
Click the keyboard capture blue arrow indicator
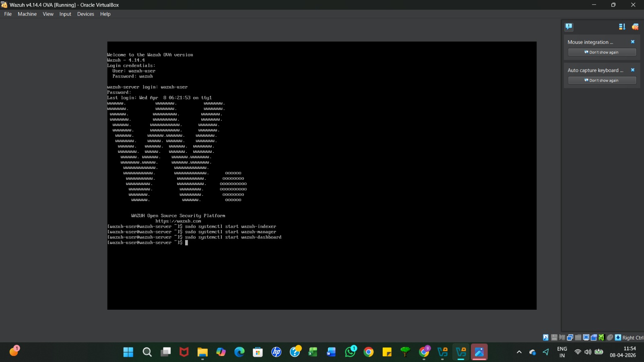[618, 337]
